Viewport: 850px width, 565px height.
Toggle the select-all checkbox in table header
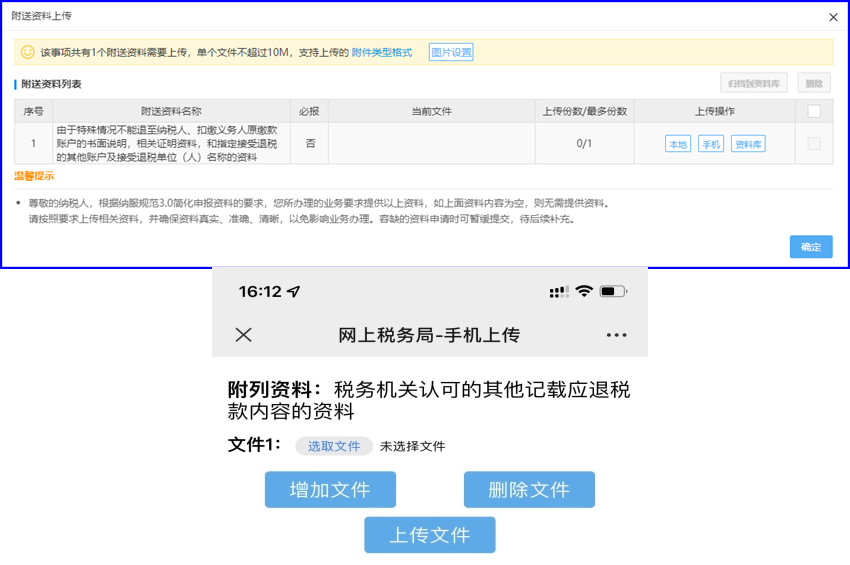814,111
